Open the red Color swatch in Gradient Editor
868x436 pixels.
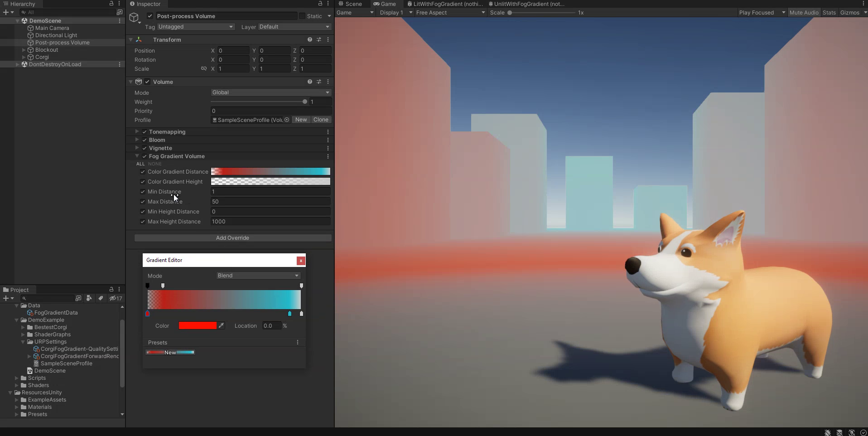click(198, 326)
